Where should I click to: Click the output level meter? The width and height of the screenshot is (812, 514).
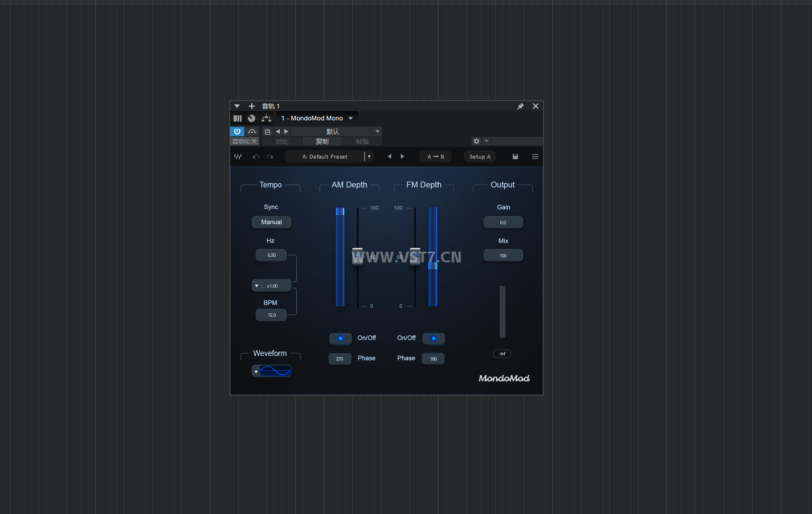pyautogui.click(x=503, y=311)
